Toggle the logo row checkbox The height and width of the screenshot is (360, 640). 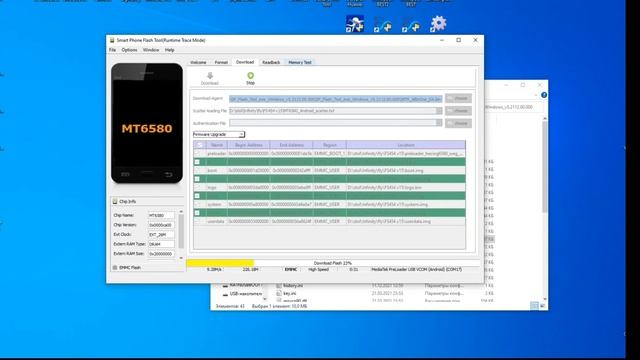coord(198,187)
